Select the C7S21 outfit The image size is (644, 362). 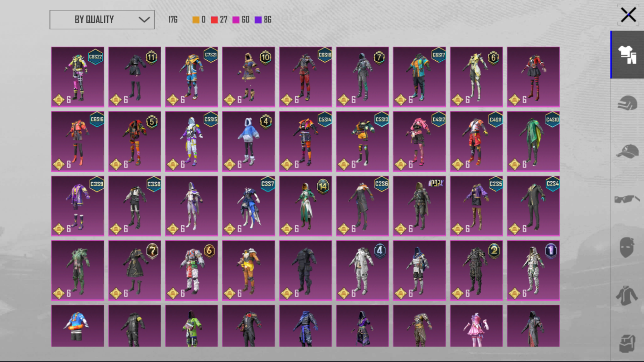(192, 77)
